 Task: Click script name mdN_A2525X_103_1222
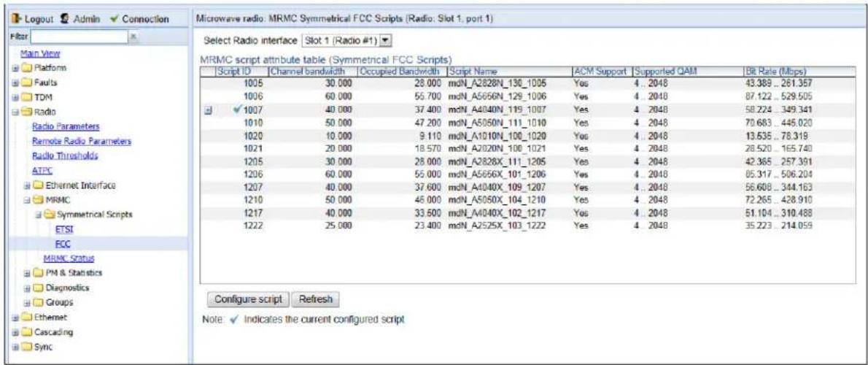(497, 226)
